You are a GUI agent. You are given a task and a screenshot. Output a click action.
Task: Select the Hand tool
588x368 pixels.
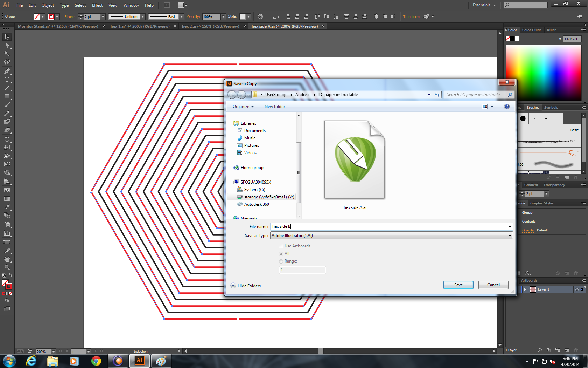[x=7, y=259]
